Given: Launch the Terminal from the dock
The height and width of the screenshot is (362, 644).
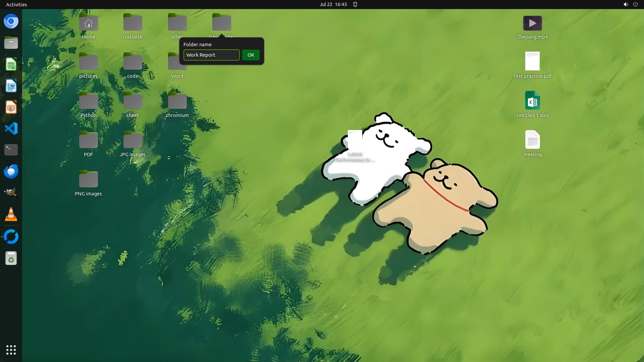Looking at the screenshot, I should coord(11,150).
